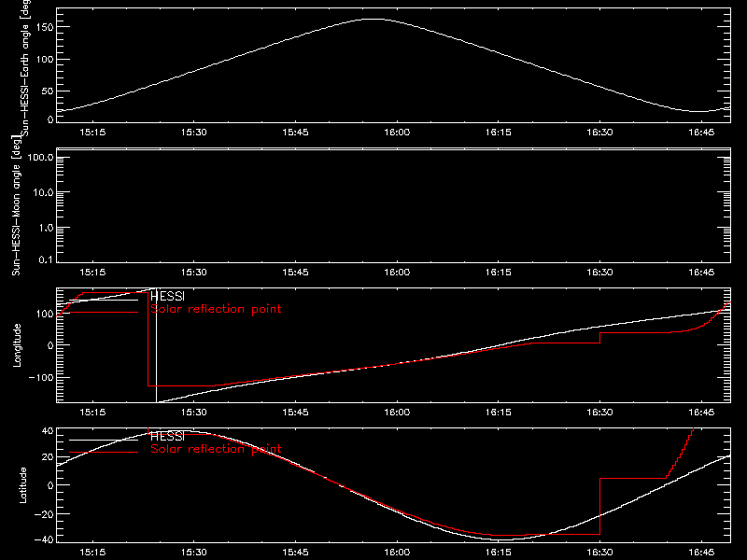
Task: Click the 150 tick on Sun-HESSI-Earth axis
Action: point(45,27)
